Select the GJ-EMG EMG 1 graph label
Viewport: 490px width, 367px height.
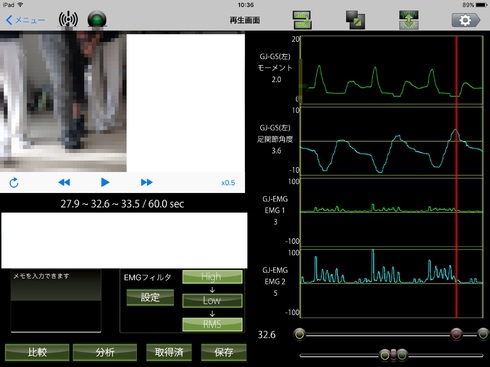coord(275,210)
